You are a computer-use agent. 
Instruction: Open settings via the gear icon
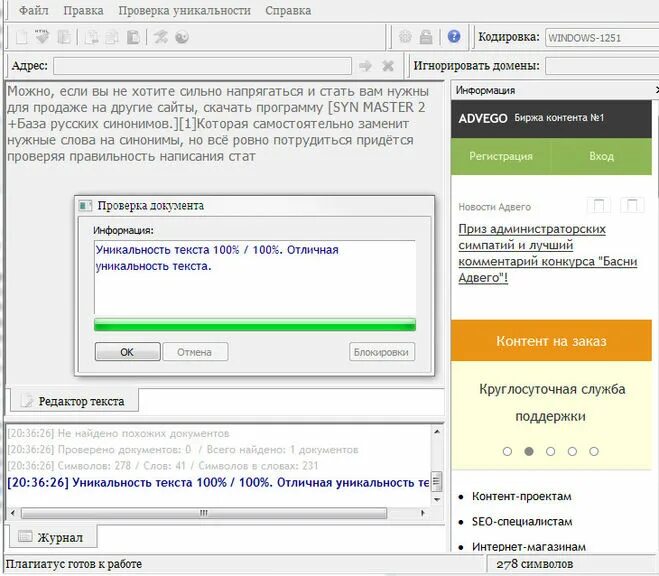[405, 37]
